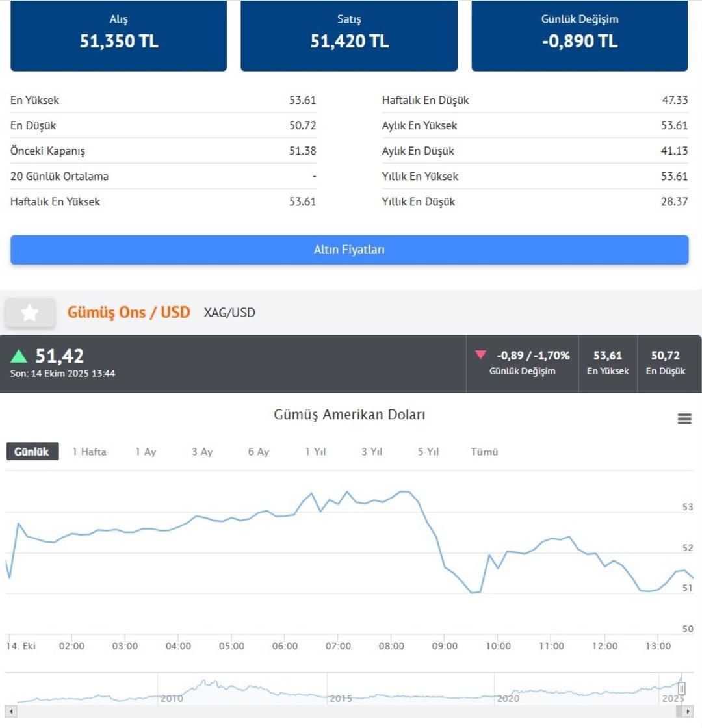This screenshot has height=728, width=702.
Task: Show the 3 Yıl chart range
Action: pyautogui.click(x=372, y=452)
